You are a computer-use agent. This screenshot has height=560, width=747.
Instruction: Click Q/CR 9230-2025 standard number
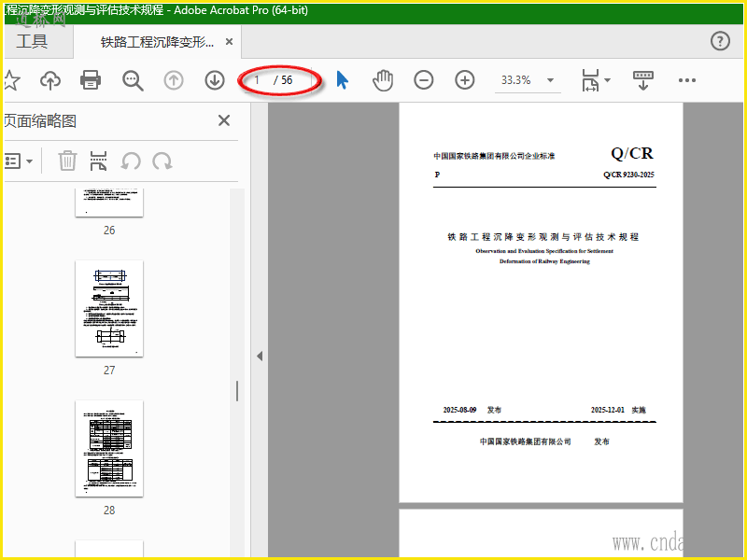pos(628,175)
